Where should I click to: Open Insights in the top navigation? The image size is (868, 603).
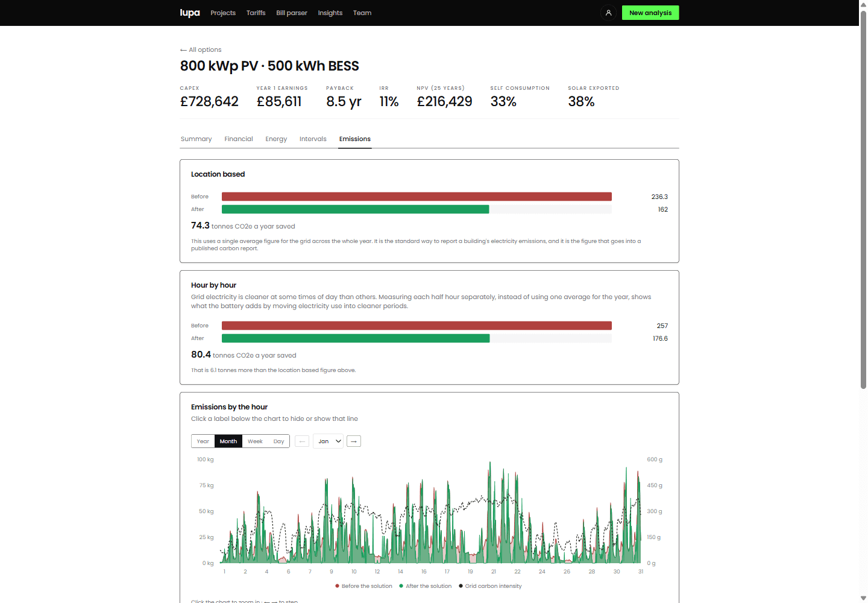tap(330, 13)
